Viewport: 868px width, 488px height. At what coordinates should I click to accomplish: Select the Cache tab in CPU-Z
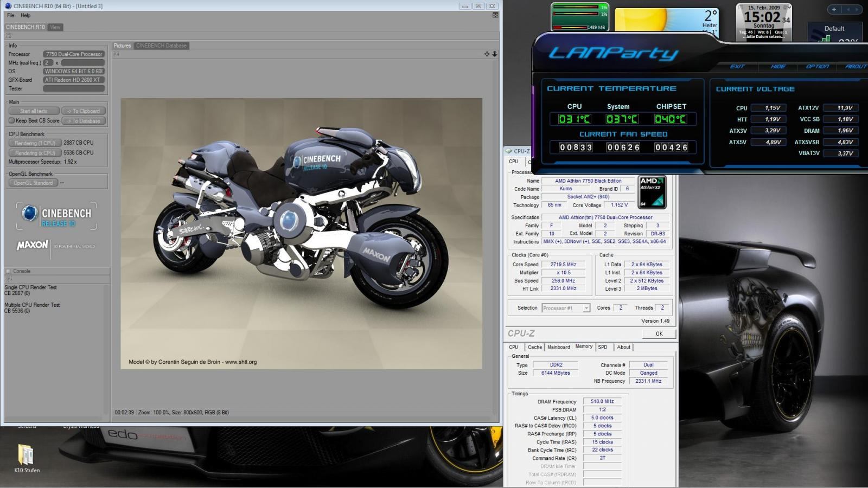point(535,347)
